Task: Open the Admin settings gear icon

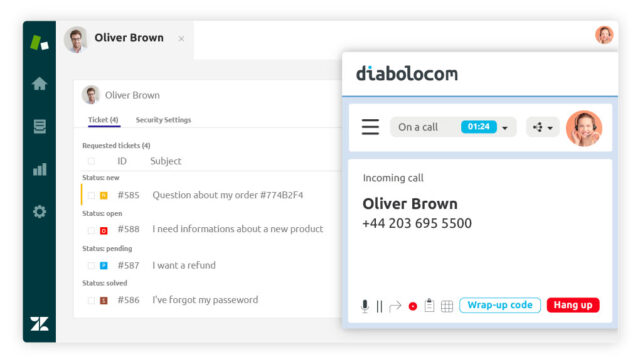Action: pyautogui.click(x=40, y=212)
